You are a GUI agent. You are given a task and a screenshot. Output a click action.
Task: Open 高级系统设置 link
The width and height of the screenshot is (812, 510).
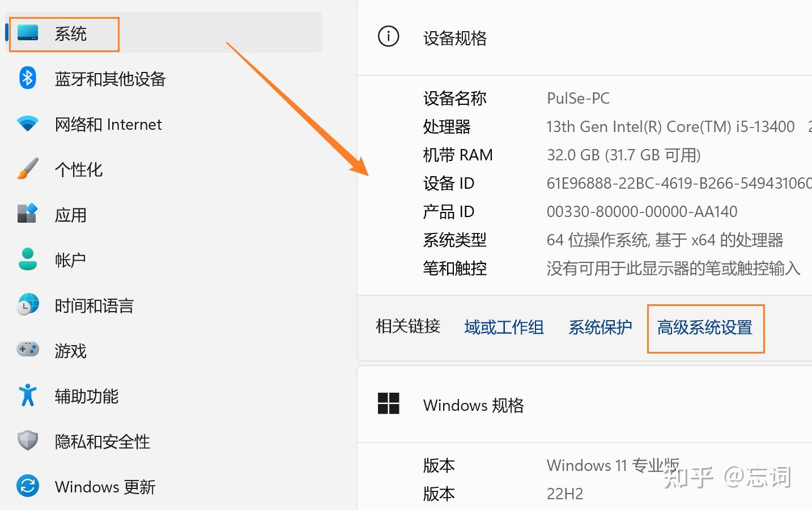705,327
